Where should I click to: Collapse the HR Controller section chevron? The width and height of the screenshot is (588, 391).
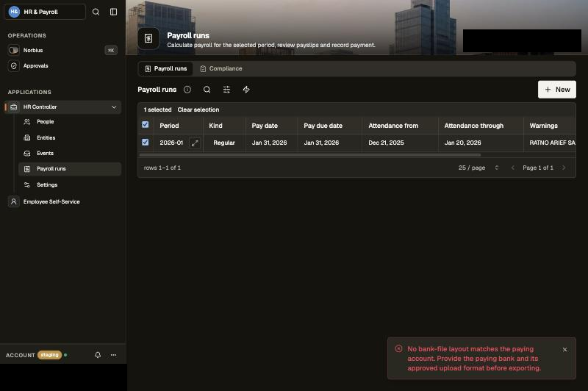click(x=114, y=107)
